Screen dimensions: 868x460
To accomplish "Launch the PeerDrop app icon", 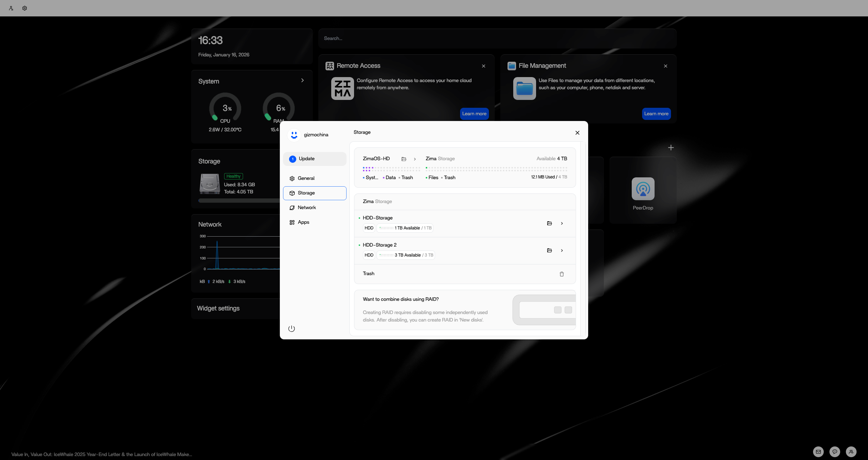I will (643, 189).
